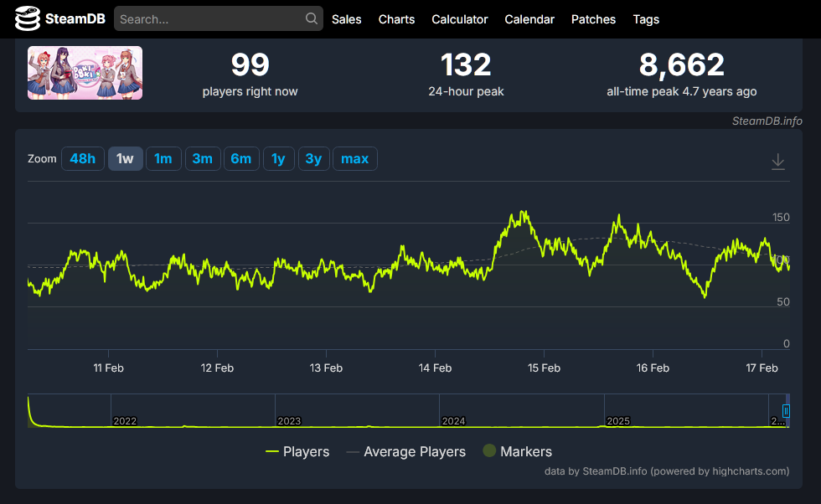Click the '24-hour peak' label
This screenshot has height=504, width=821.
tap(466, 91)
